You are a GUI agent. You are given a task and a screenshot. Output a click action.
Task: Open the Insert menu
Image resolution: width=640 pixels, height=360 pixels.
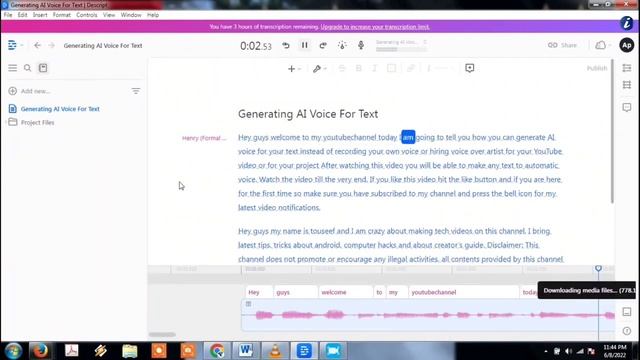tap(40, 15)
